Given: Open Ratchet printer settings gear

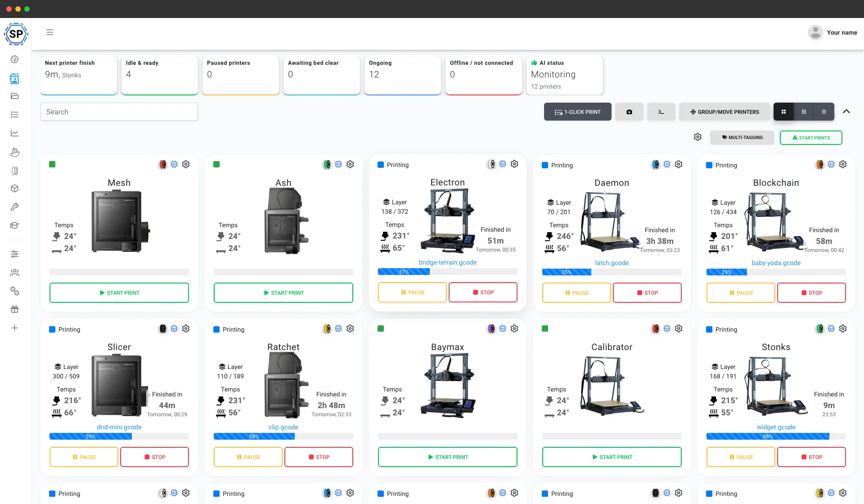Looking at the screenshot, I should (350, 328).
